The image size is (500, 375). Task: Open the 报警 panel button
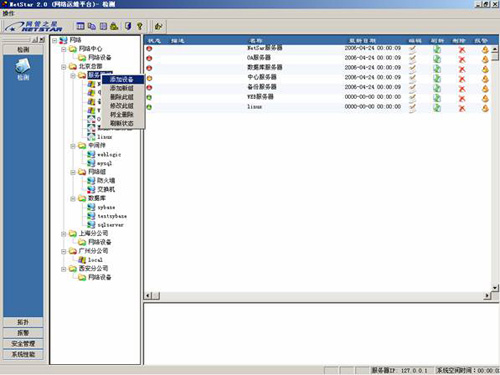(23, 333)
